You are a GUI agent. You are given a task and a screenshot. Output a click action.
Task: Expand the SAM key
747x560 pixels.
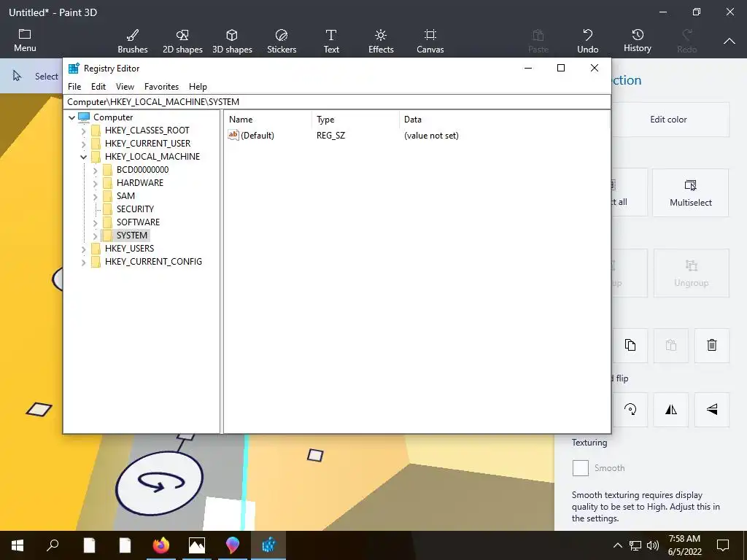click(x=96, y=196)
